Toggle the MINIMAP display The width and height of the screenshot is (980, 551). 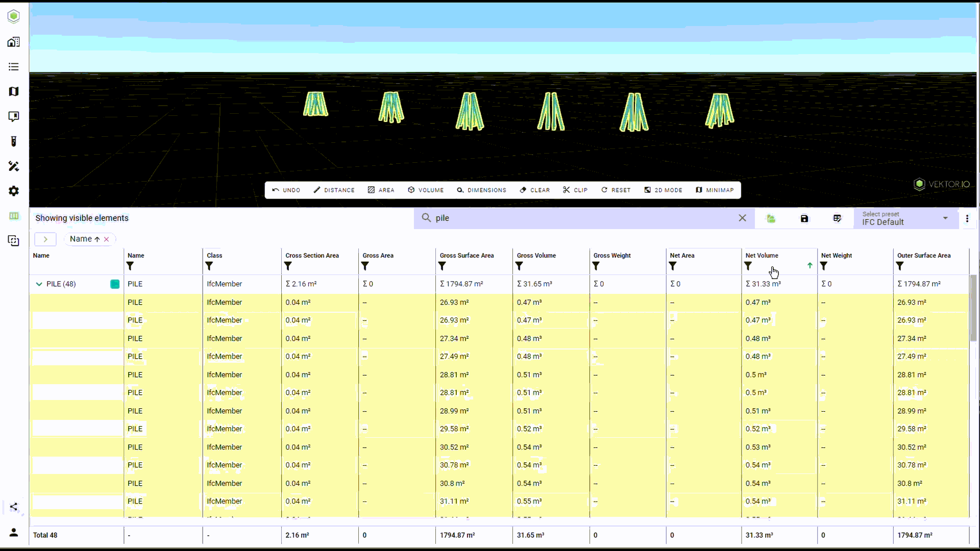715,190
